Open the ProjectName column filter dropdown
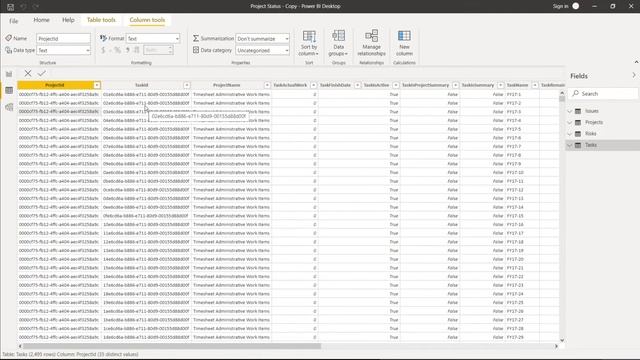The width and height of the screenshot is (640, 360). coord(267,85)
